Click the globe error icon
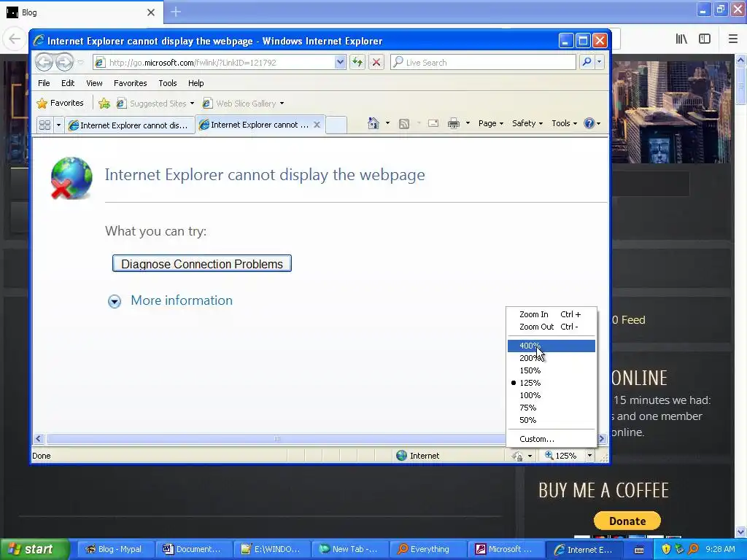This screenshot has width=747, height=560. (71, 178)
